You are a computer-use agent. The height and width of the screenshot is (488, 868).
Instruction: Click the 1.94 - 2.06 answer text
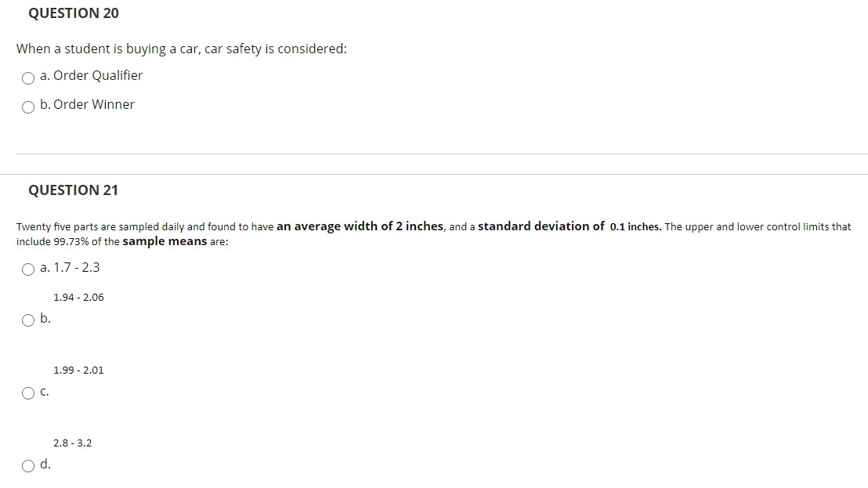(x=78, y=297)
